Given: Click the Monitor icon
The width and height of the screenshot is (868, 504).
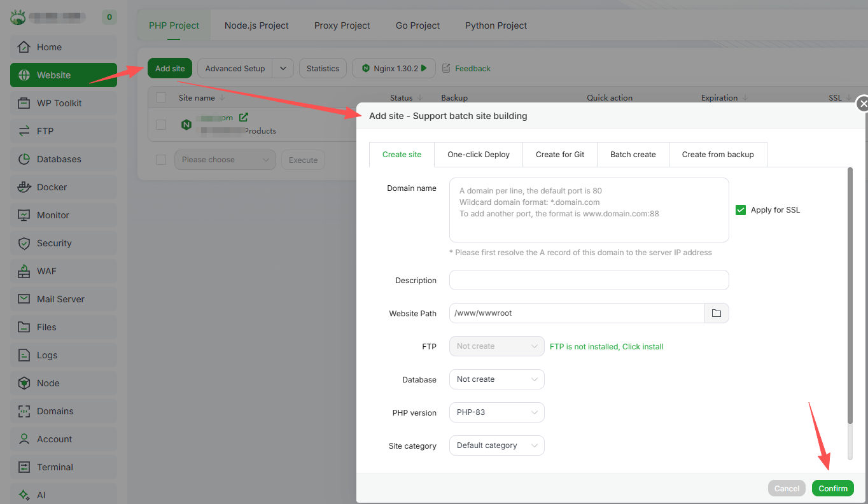Looking at the screenshot, I should 24,215.
